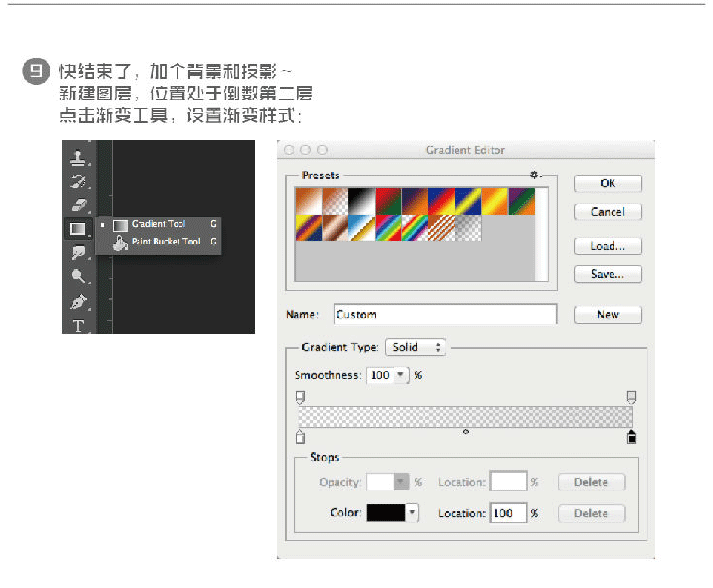
Task: Select the spectrum gradient preset
Action: [x=388, y=227]
